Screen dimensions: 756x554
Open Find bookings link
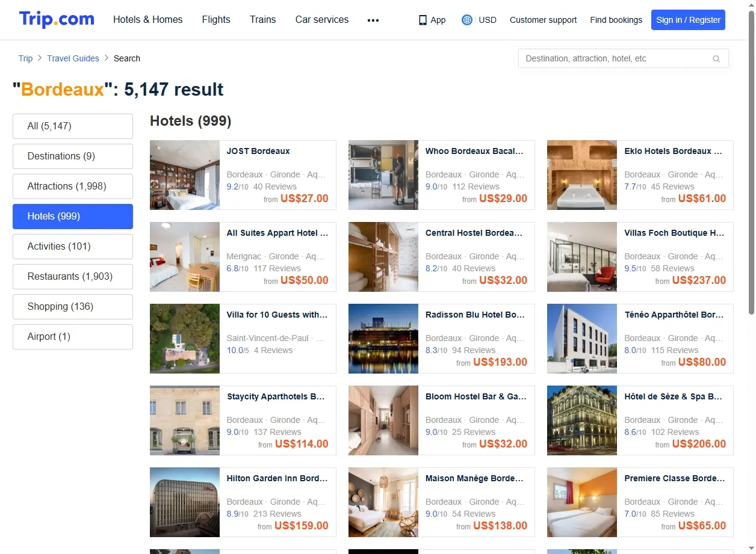point(616,20)
